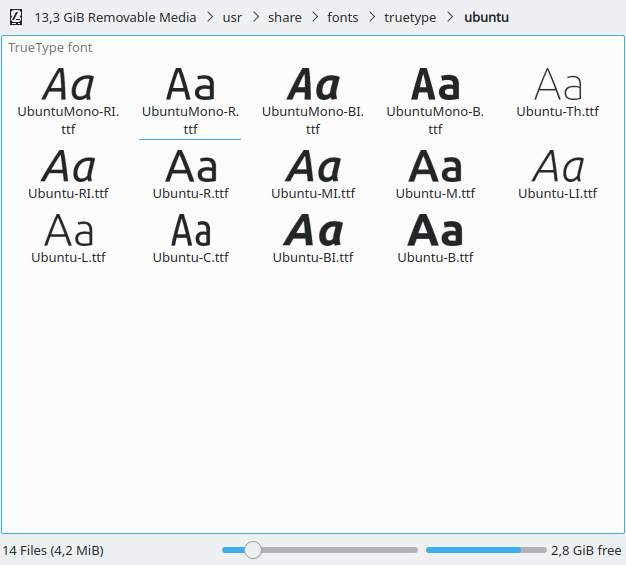Open the UbuntuMono-RI.ttf font preview icon
Image resolution: width=626 pixels, height=565 pixels.
[x=68, y=84]
